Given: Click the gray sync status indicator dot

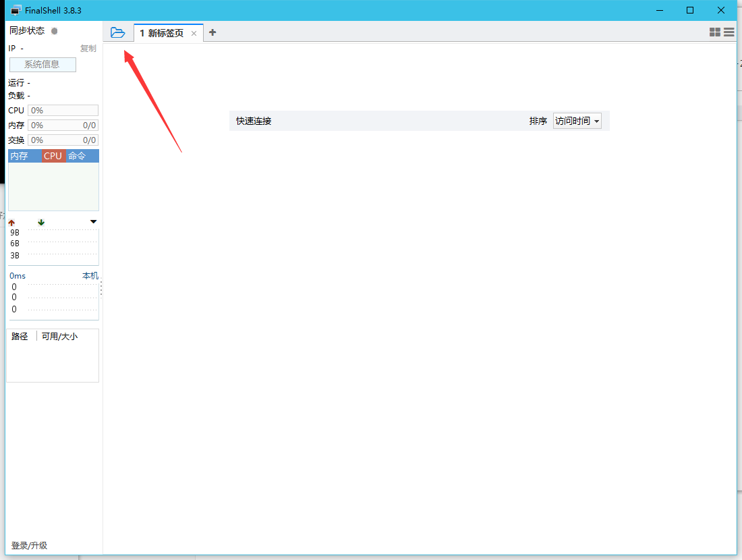Looking at the screenshot, I should pos(55,31).
